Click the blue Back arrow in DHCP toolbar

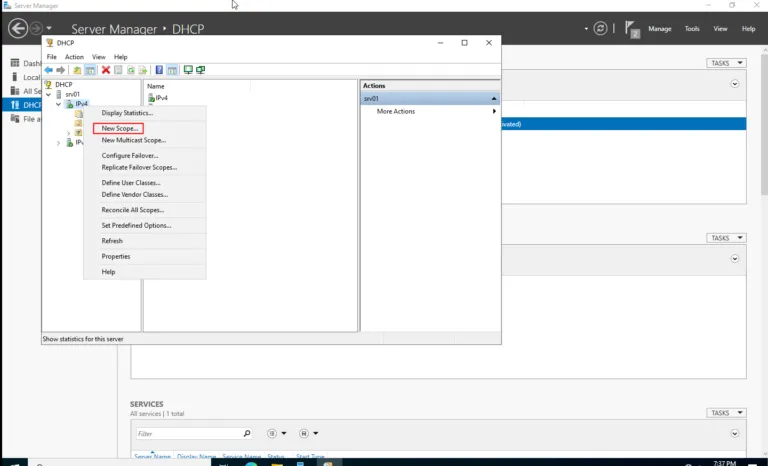(x=48, y=70)
